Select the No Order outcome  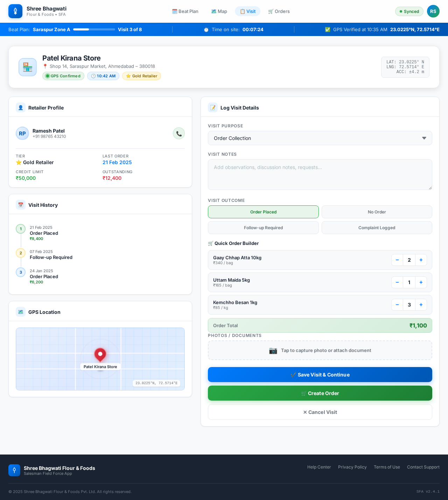pos(377,212)
